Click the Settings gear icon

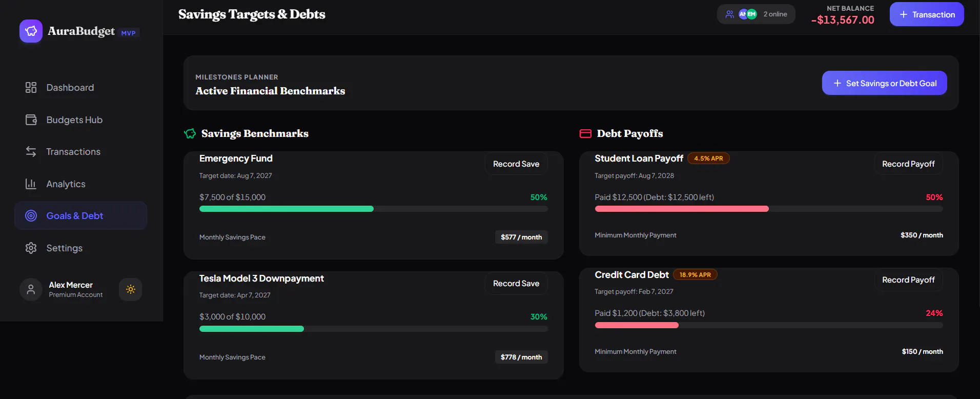(31, 248)
